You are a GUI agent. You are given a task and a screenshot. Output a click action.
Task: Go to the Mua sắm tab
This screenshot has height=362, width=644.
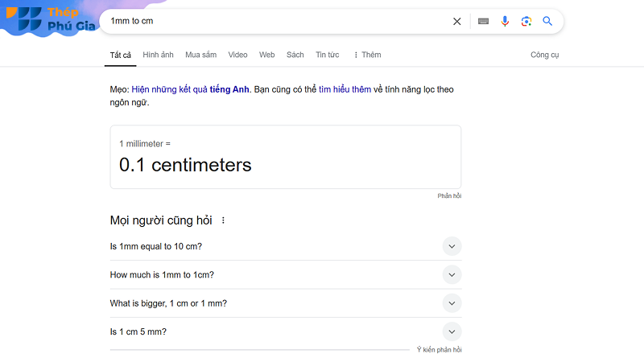coord(200,55)
